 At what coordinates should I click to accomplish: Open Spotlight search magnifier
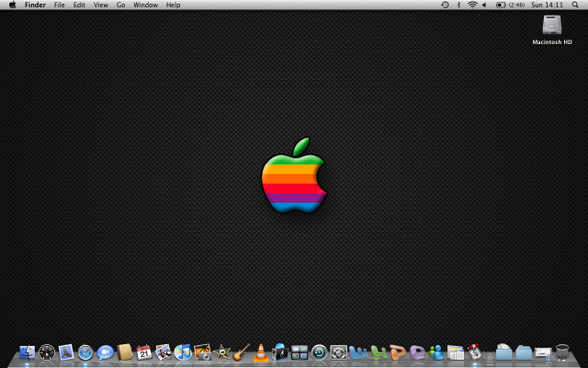click(x=575, y=5)
